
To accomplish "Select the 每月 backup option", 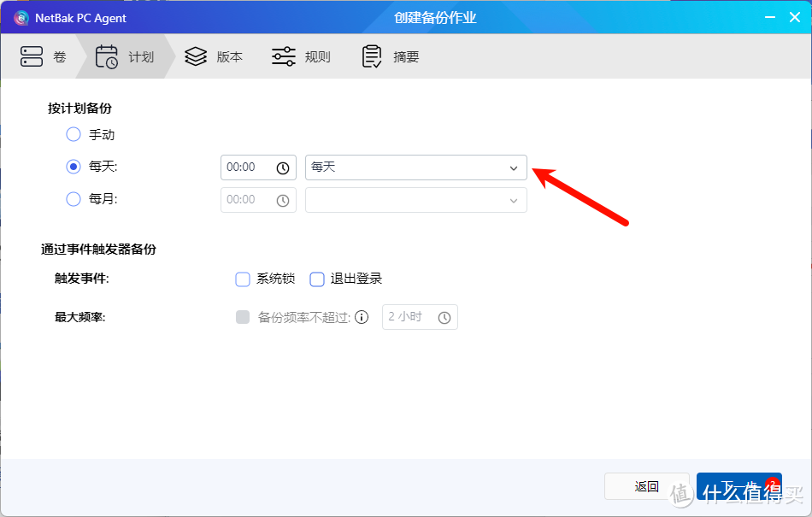I will [74, 198].
